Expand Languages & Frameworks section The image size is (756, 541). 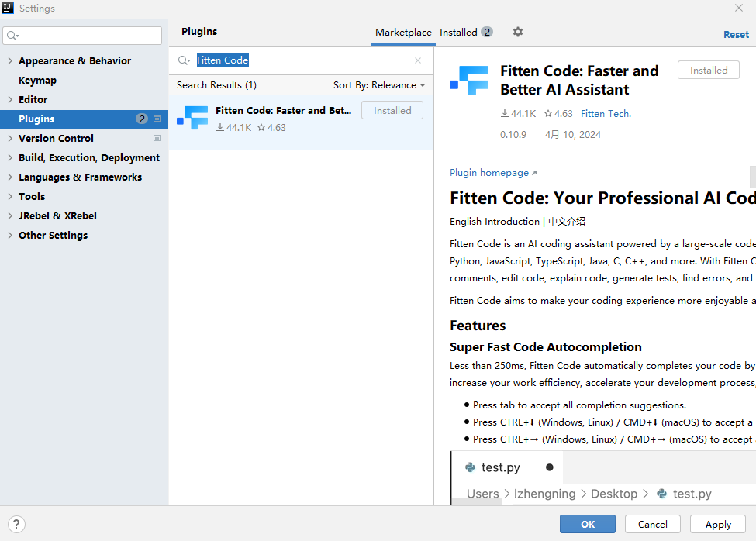point(10,177)
